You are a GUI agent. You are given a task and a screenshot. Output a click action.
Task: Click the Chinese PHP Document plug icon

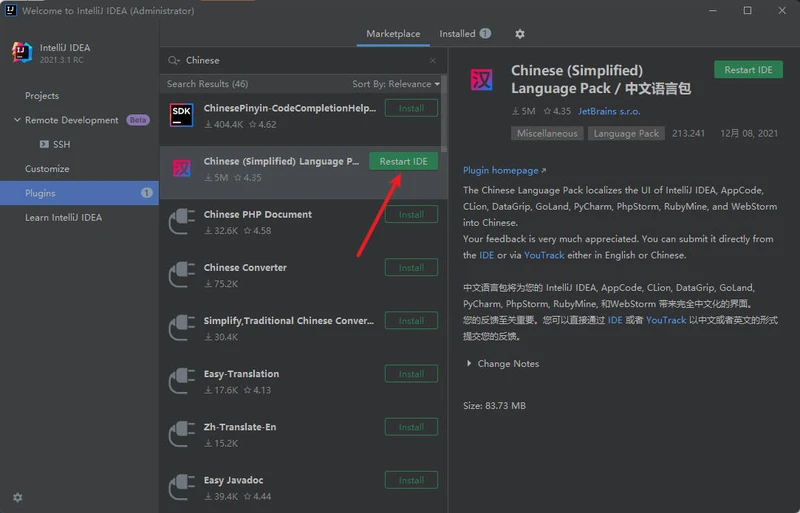click(x=182, y=221)
